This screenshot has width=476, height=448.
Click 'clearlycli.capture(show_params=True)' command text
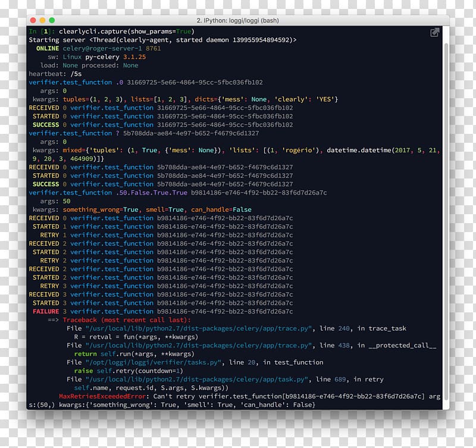127,32
